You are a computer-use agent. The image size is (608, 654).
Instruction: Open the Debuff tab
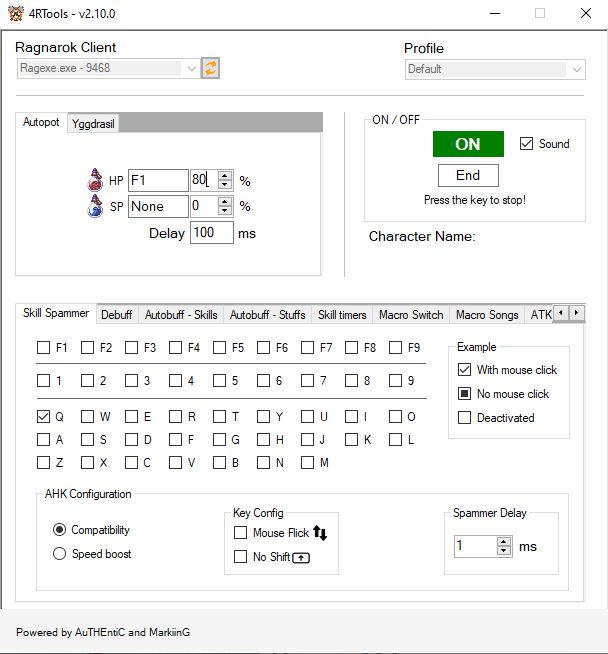(116, 315)
